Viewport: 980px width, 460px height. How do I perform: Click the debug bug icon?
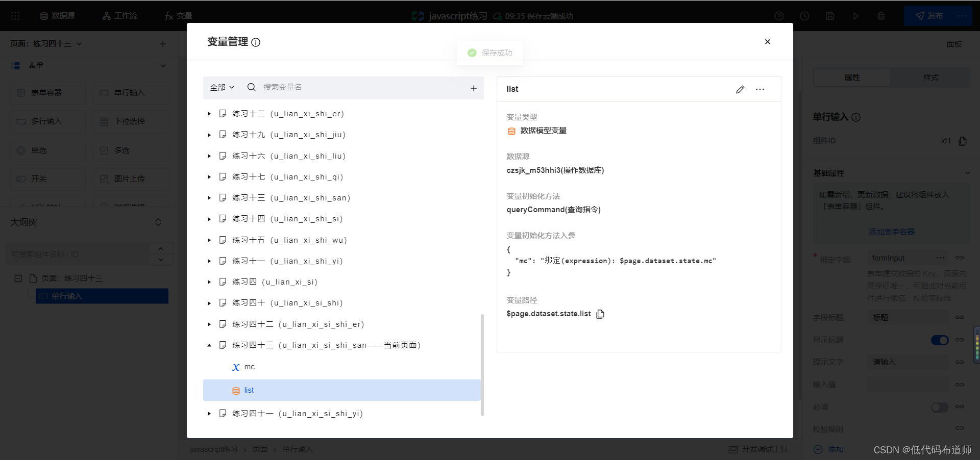881,16
